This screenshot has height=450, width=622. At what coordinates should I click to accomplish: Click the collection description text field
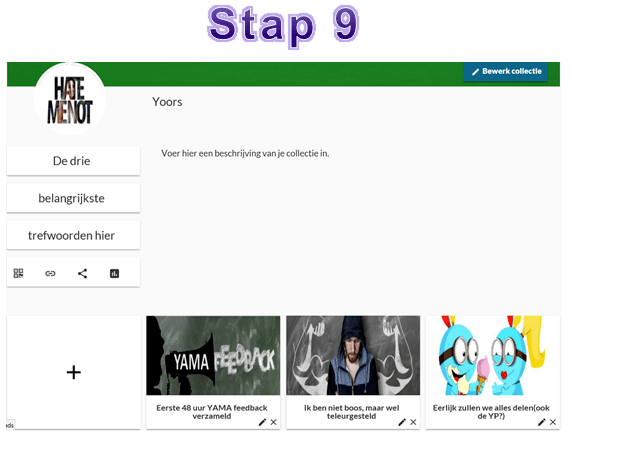click(245, 153)
